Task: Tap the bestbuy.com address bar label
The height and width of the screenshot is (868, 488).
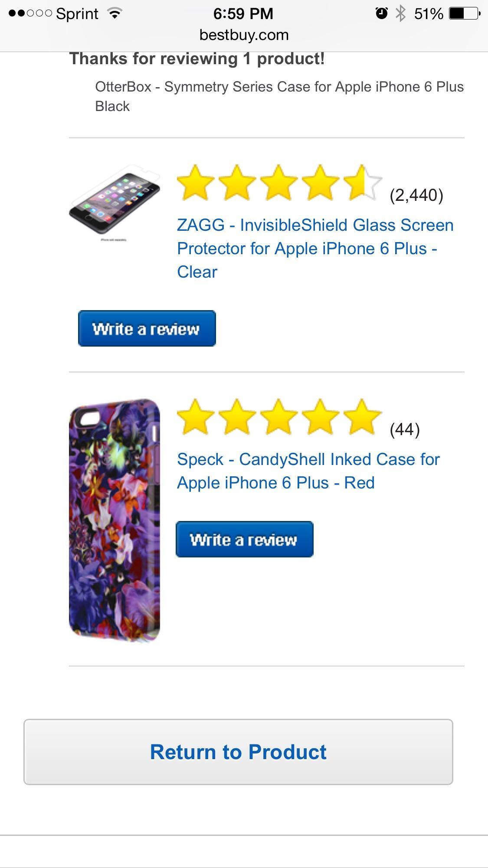Action: coord(244,36)
